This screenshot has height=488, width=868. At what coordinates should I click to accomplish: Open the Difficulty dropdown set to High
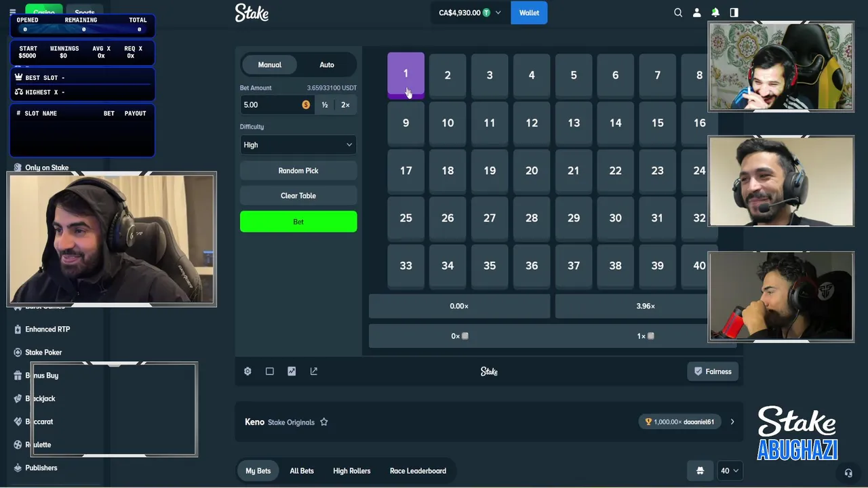(x=298, y=144)
